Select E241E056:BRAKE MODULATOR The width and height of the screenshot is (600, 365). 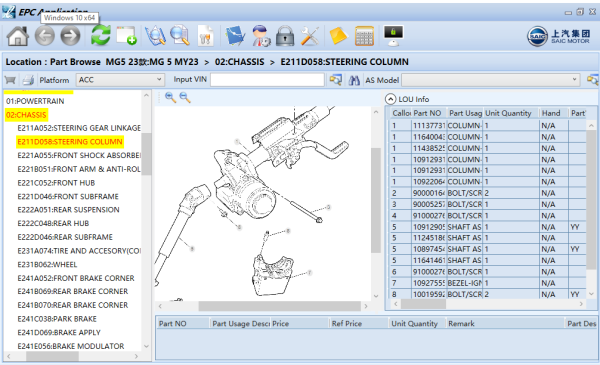click(x=71, y=346)
